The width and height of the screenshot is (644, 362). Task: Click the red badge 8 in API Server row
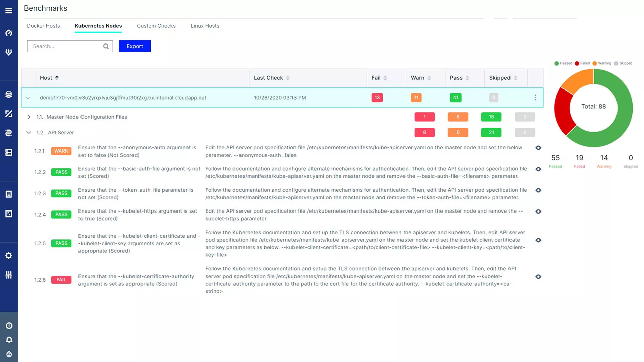[x=425, y=133]
